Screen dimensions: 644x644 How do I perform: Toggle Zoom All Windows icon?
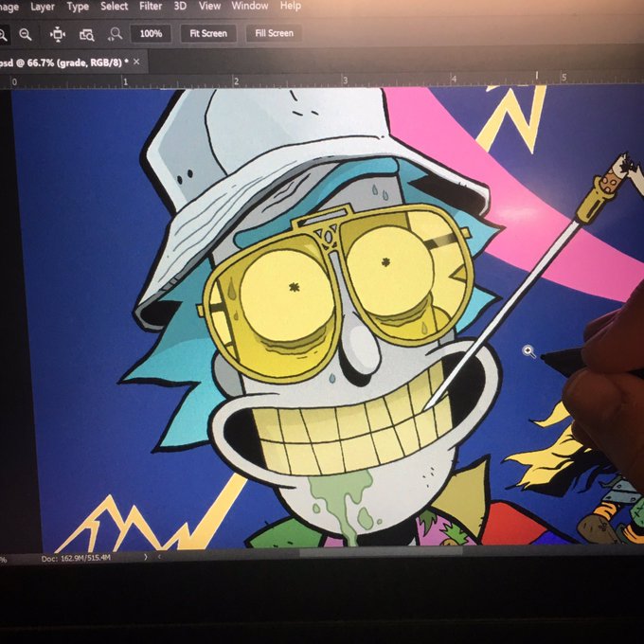click(87, 35)
